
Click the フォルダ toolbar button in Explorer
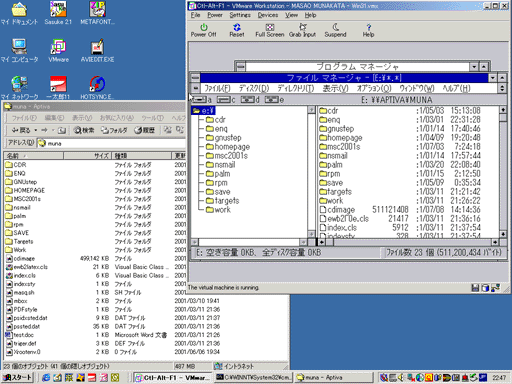coord(114,130)
